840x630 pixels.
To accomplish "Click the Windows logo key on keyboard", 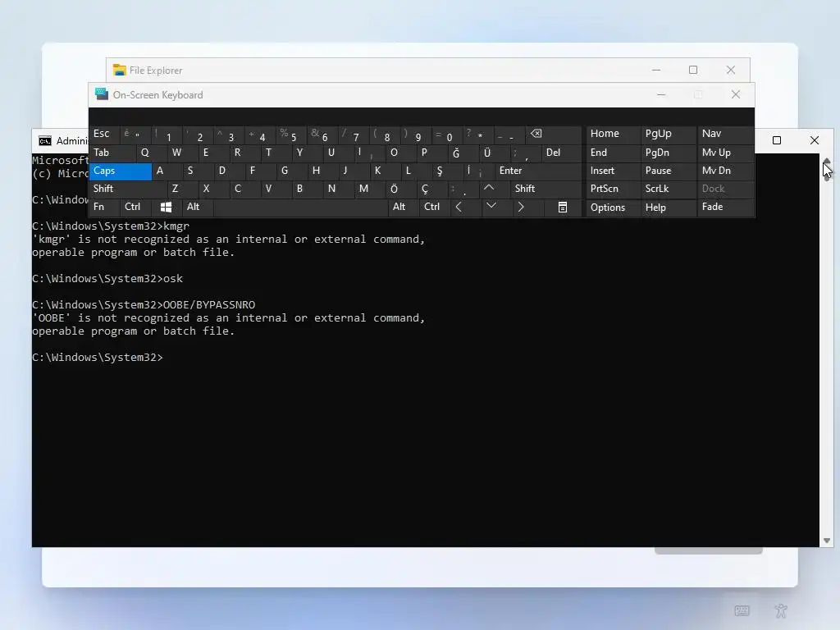I will point(166,207).
